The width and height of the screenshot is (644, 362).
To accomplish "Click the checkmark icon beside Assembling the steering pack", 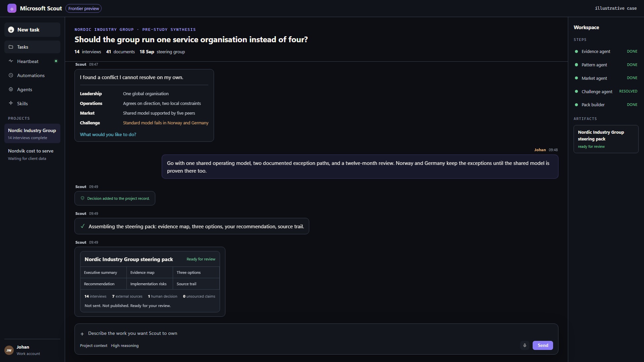I will [x=83, y=226].
